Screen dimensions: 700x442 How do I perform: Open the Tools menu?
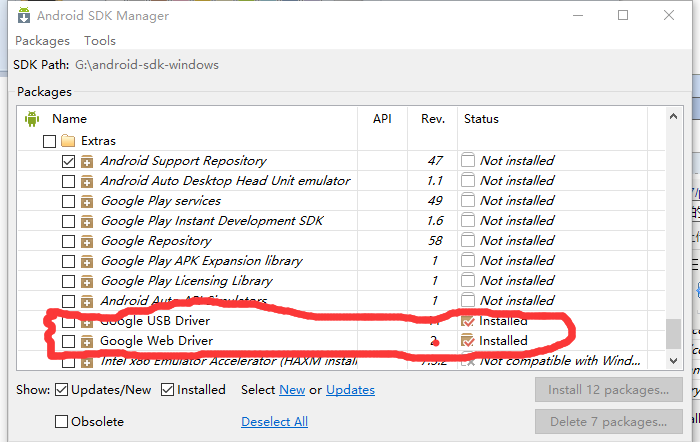[100, 41]
